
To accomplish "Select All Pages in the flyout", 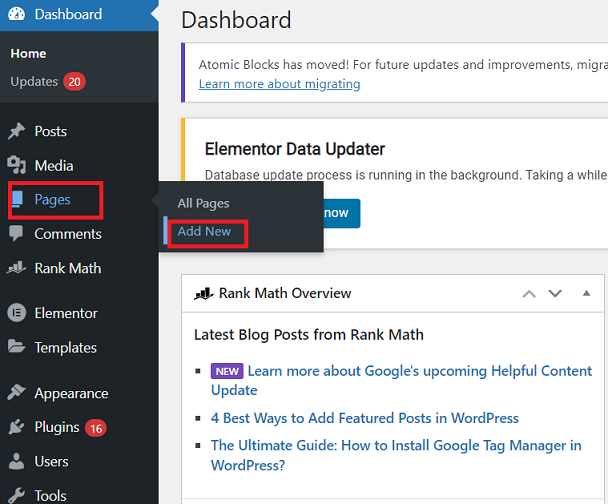I will coord(203,203).
